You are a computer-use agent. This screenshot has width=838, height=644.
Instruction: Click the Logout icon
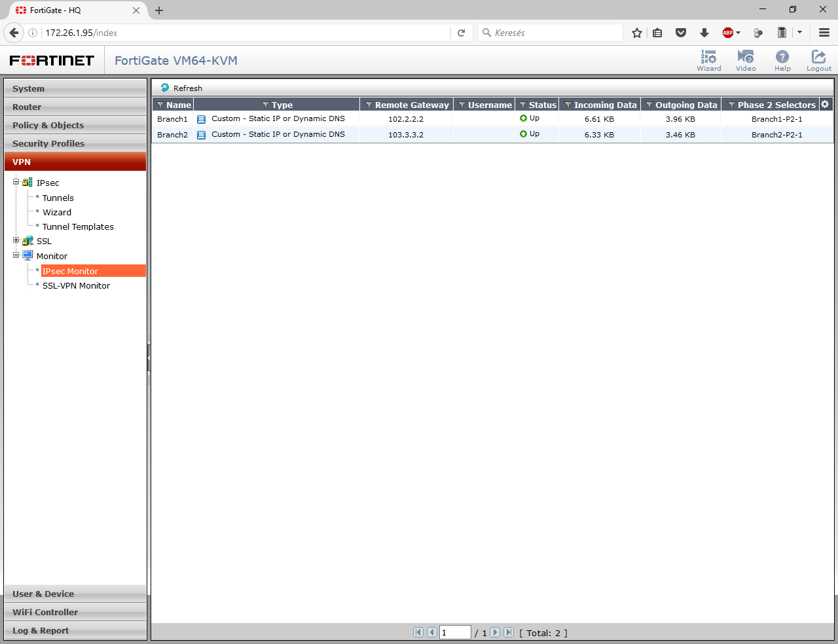pyautogui.click(x=819, y=60)
